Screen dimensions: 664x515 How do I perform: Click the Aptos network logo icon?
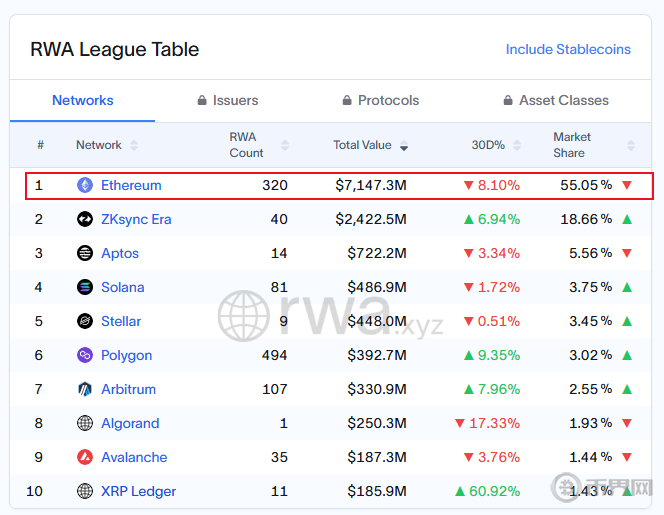click(85, 253)
